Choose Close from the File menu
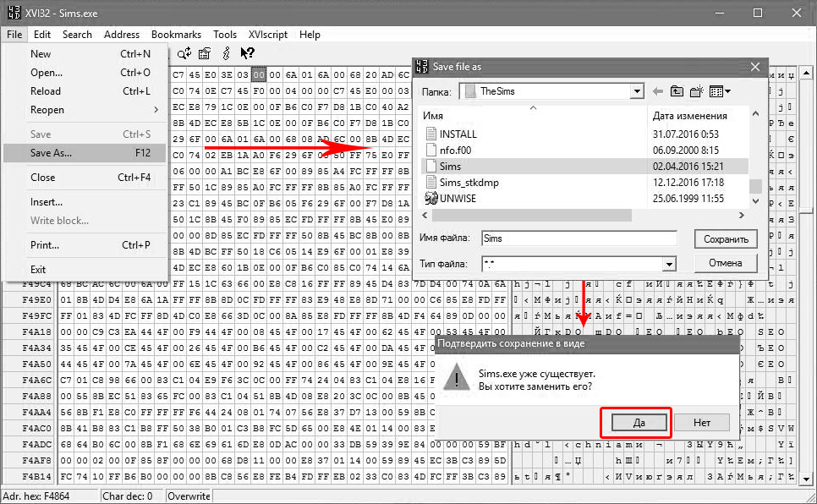The height and width of the screenshot is (504, 817). coord(85,178)
